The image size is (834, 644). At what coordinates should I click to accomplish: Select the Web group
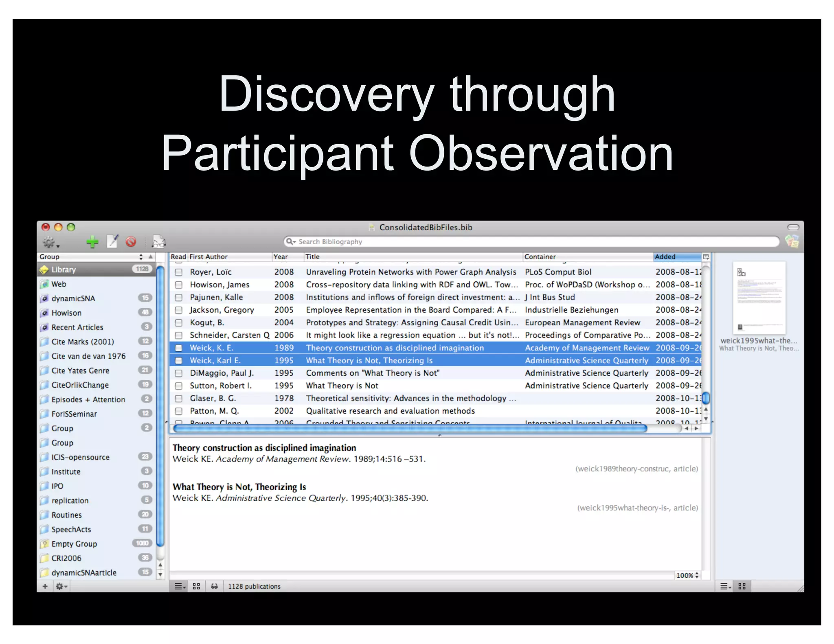pos(97,284)
